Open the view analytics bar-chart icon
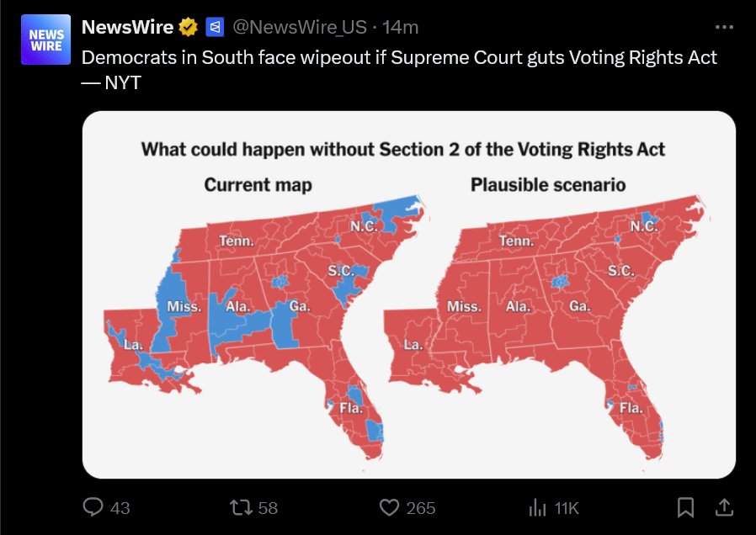756x535 pixels. (x=536, y=507)
